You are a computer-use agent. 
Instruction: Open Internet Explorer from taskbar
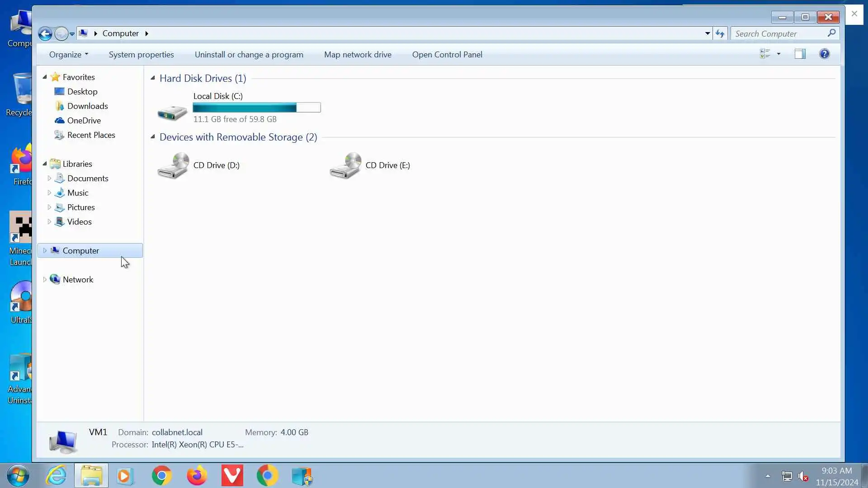click(57, 476)
